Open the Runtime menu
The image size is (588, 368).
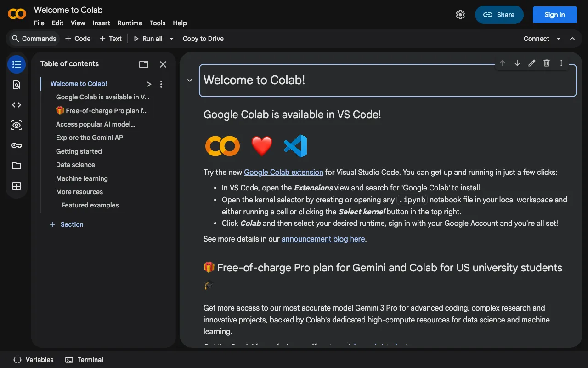(x=130, y=23)
